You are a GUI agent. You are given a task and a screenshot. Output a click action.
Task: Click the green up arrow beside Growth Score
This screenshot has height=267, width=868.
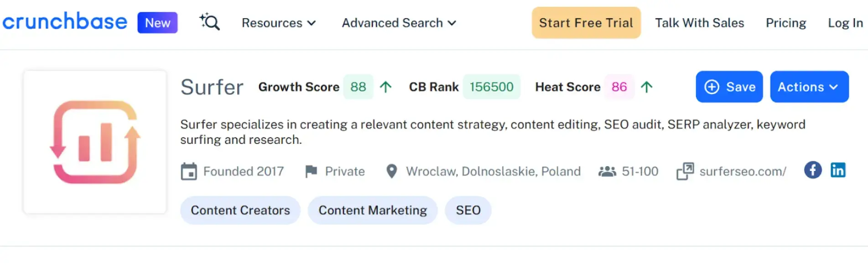click(385, 87)
